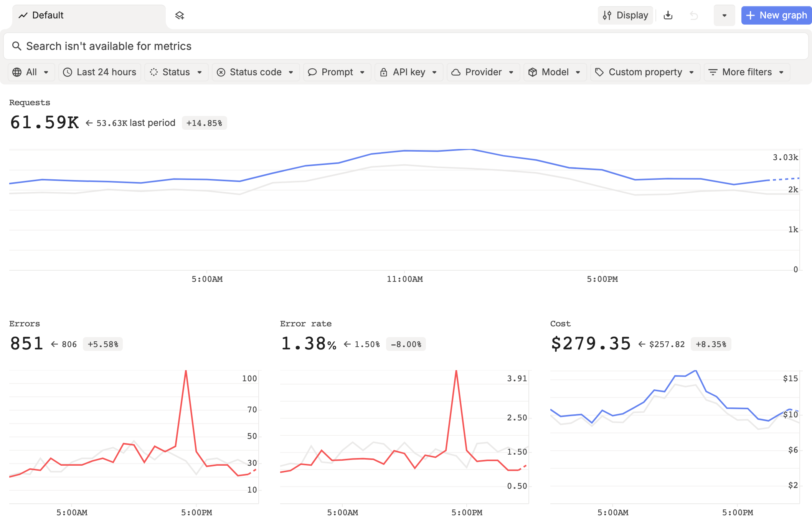812x526 pixels.
Task: Click the tag icon on Custom property
Action: (599, 72)
